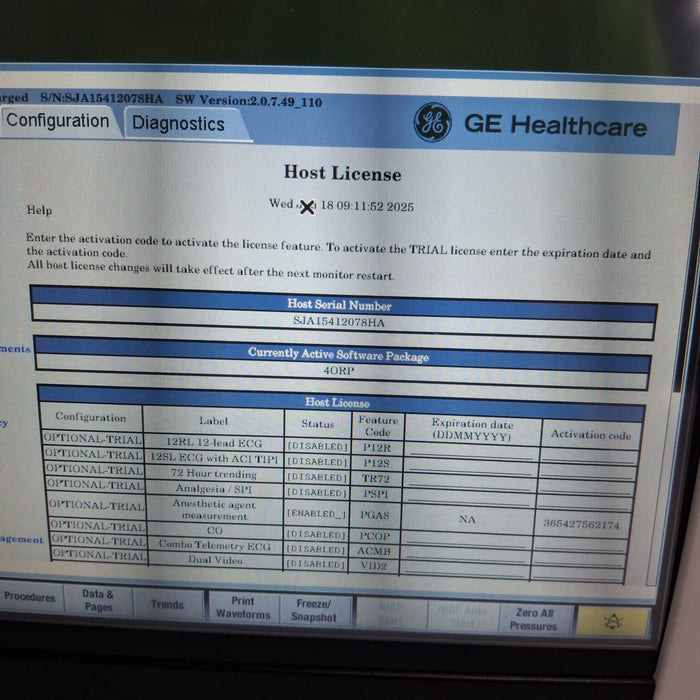Screen dimensions: 700x700
Task: Click the NA expiration value for PGAS
Action: (467, 519)
